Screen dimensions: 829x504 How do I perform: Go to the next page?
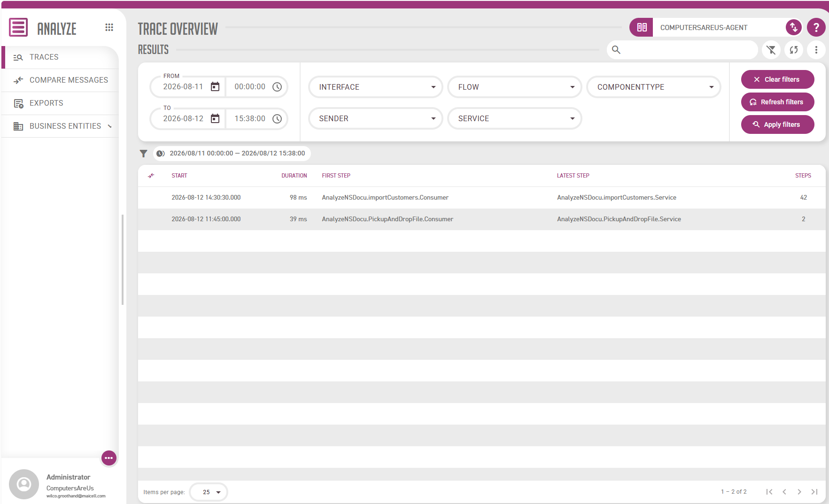[x=799, y=492]
